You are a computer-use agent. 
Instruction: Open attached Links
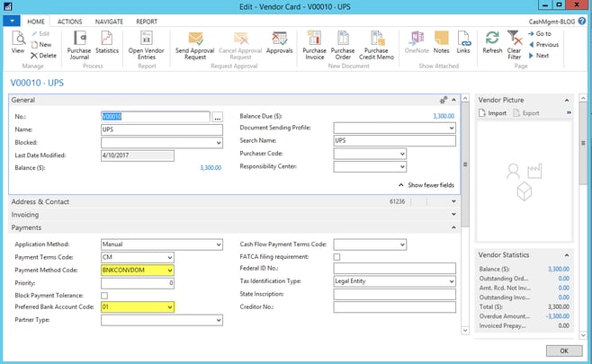tap(463, 42)
